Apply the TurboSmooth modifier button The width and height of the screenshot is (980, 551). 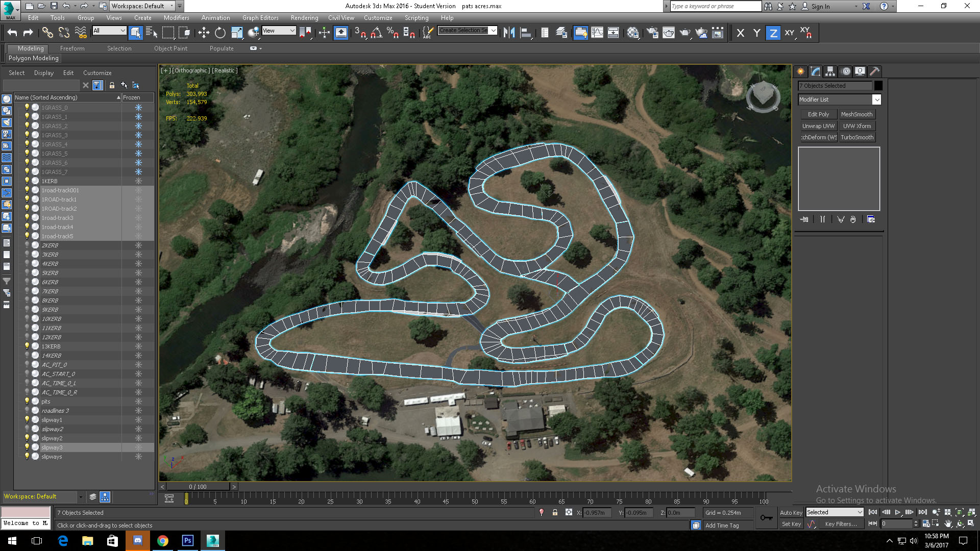point(856,137)
